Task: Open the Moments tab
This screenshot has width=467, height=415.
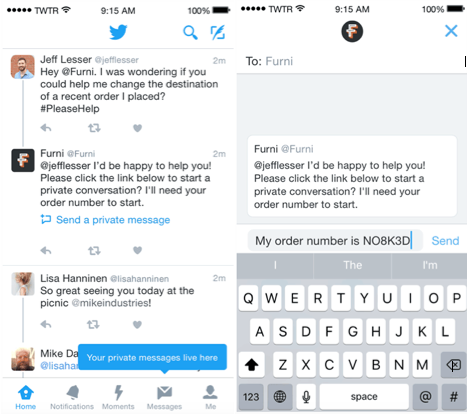Action: (118, 398)
